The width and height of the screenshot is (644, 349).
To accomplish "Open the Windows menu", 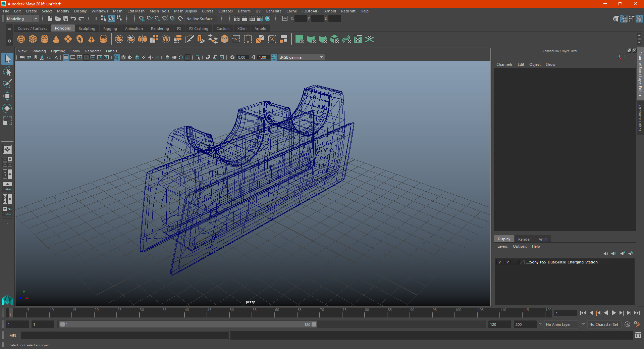I will (x=100, y=11).
